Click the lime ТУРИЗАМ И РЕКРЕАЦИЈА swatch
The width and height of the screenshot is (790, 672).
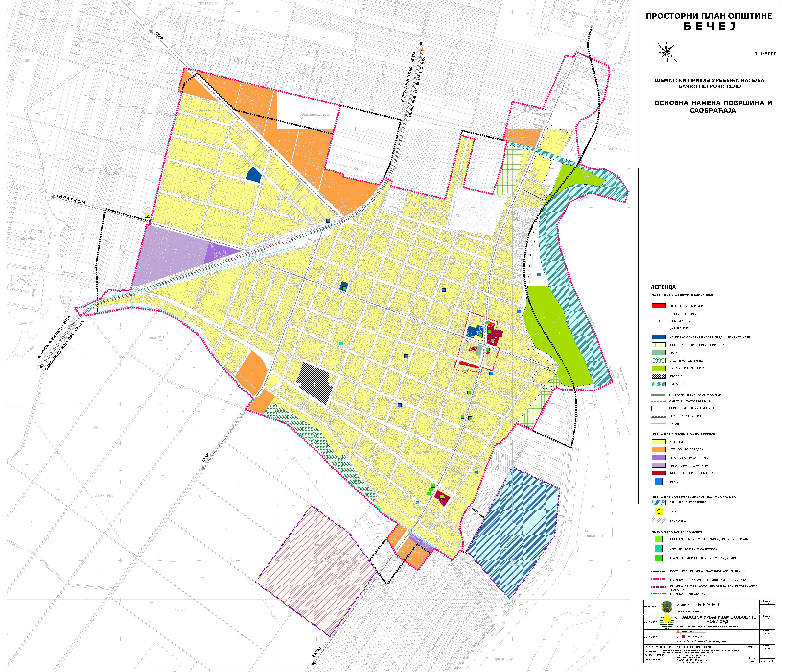658,368
